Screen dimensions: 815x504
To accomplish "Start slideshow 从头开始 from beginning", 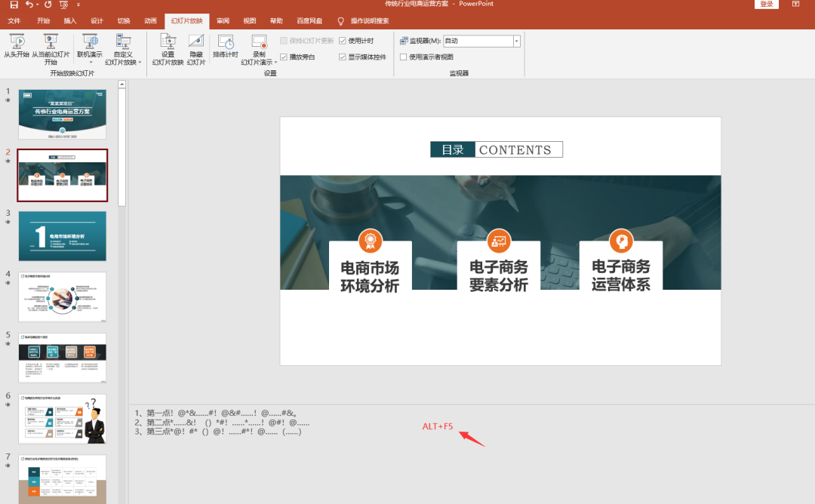I will tap(17, 46).
